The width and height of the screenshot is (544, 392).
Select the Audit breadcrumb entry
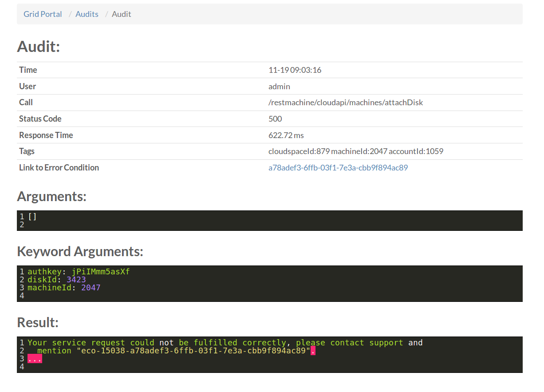tap(121, 14)
